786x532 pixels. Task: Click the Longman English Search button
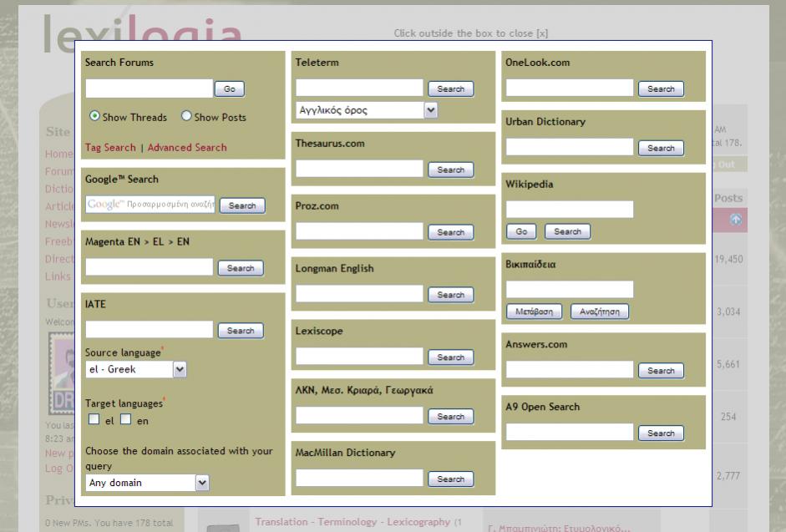[x=451, y=295]
